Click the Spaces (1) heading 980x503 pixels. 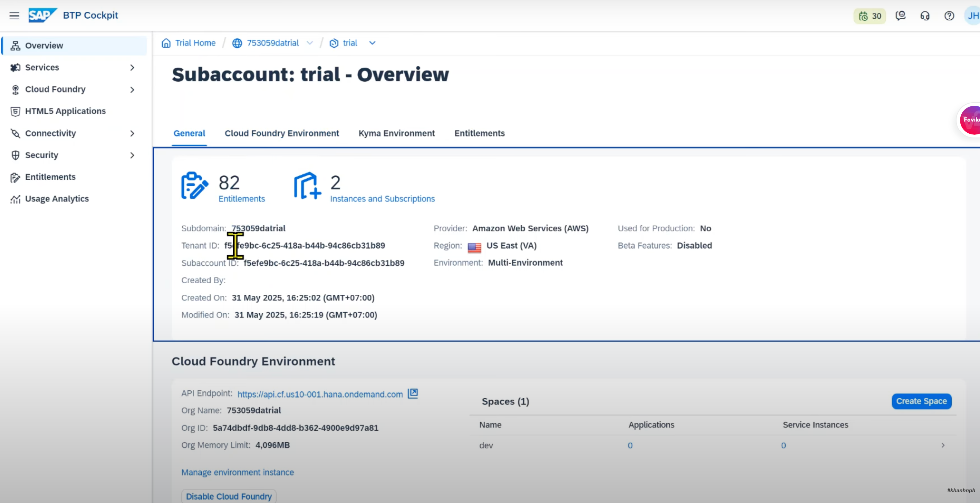tap(505, 401)
